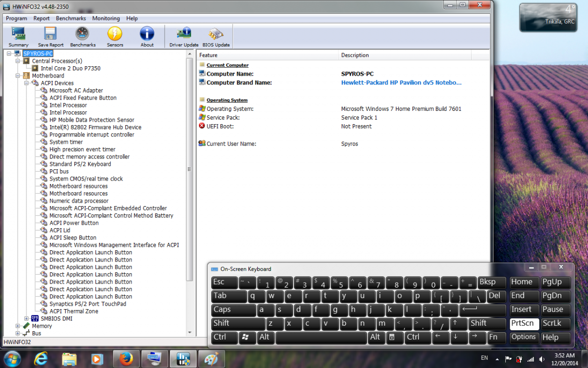Collapse the SPYROS-PC root node

9,53
